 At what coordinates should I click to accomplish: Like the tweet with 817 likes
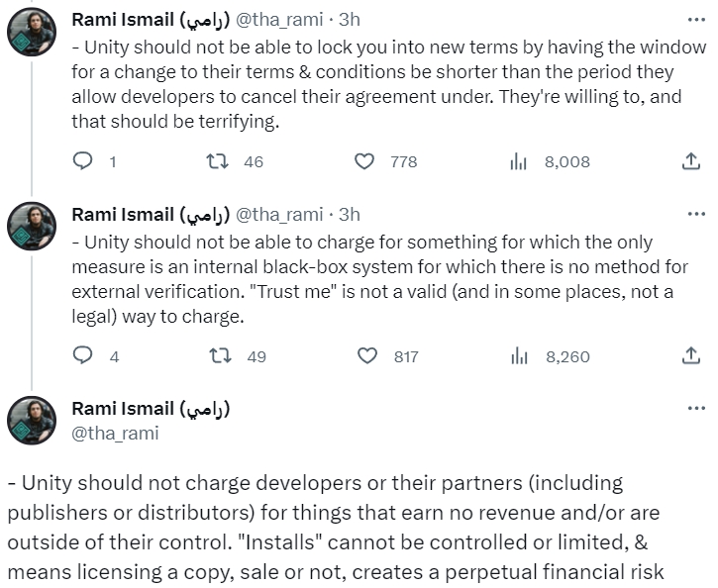pyautogui.click(x=365, y=356)
